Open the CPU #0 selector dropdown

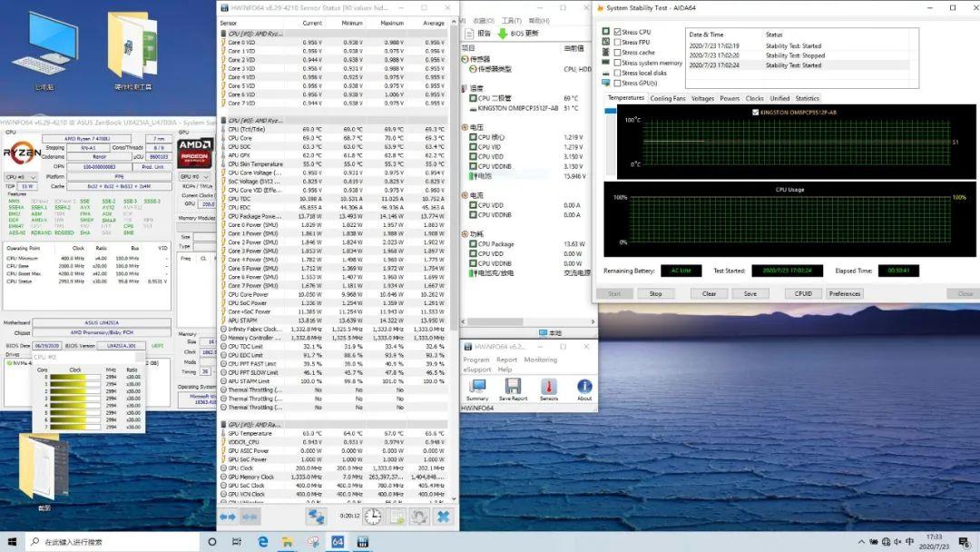(x=21, y=177)
